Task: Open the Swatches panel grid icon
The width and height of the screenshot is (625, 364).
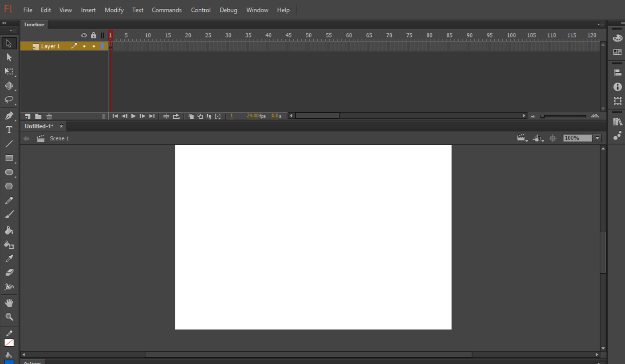Action: 617,52
